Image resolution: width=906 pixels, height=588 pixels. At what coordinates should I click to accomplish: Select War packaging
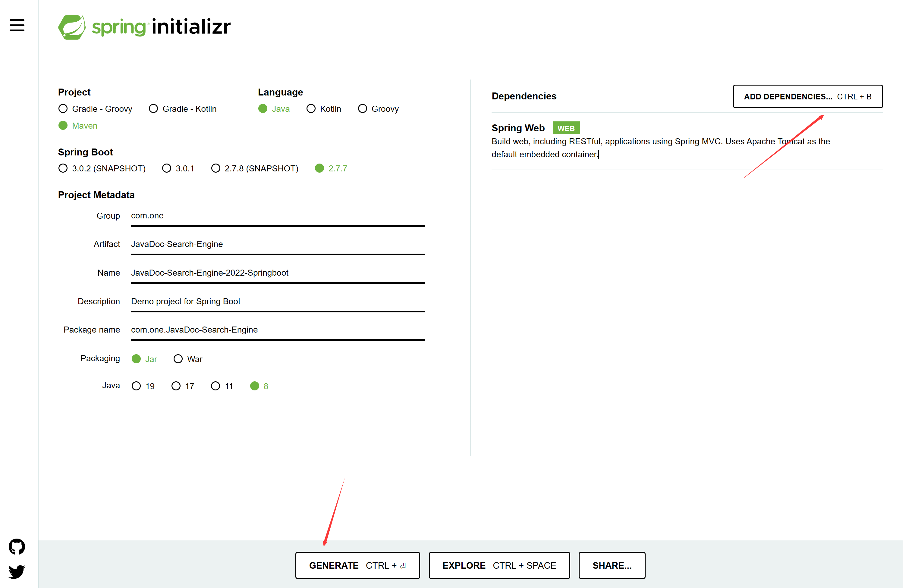pos(188,359)
